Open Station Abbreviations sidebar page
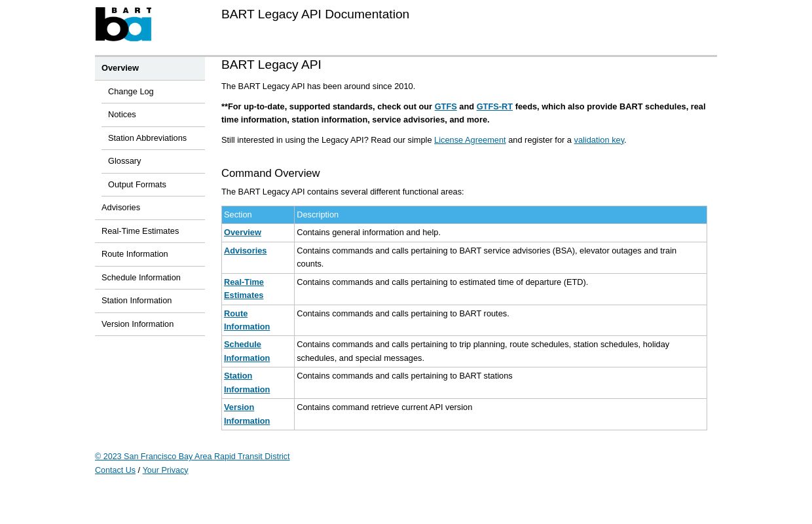The height and width of the screenshot is (524, 812). coord(153,138)
